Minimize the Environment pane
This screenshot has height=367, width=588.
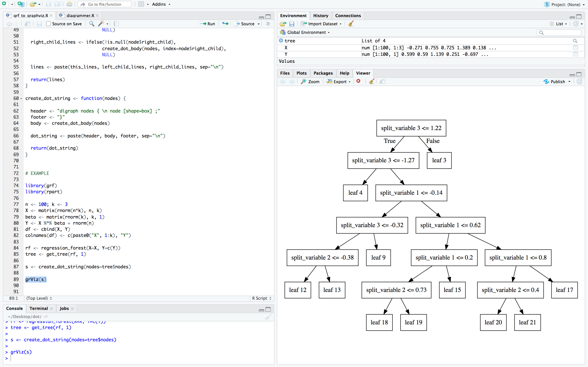pos(572,17)
